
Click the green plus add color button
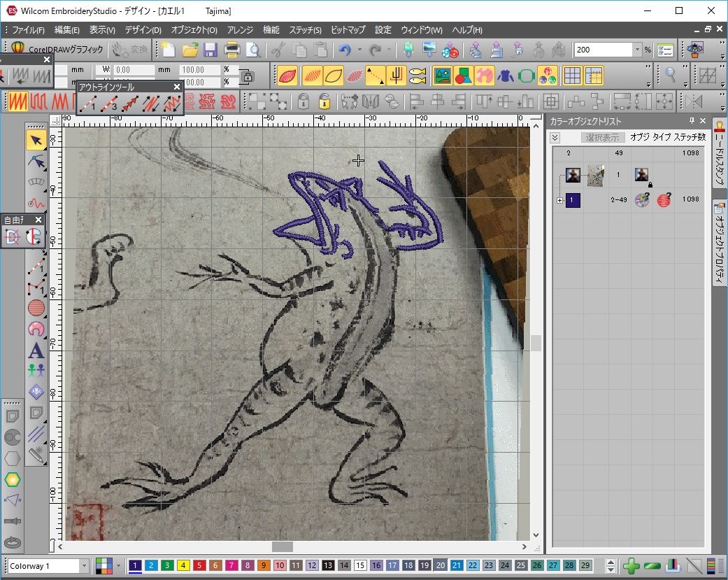coord(631,565)
